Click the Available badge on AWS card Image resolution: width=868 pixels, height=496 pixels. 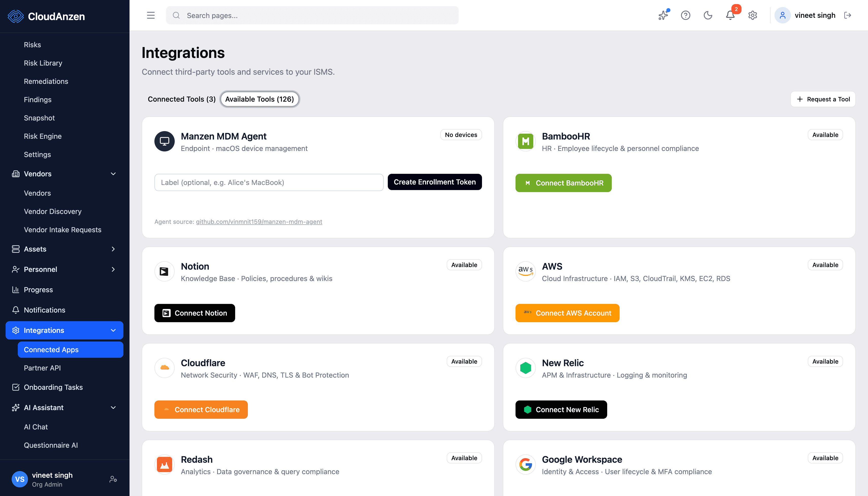pos(825,265)
